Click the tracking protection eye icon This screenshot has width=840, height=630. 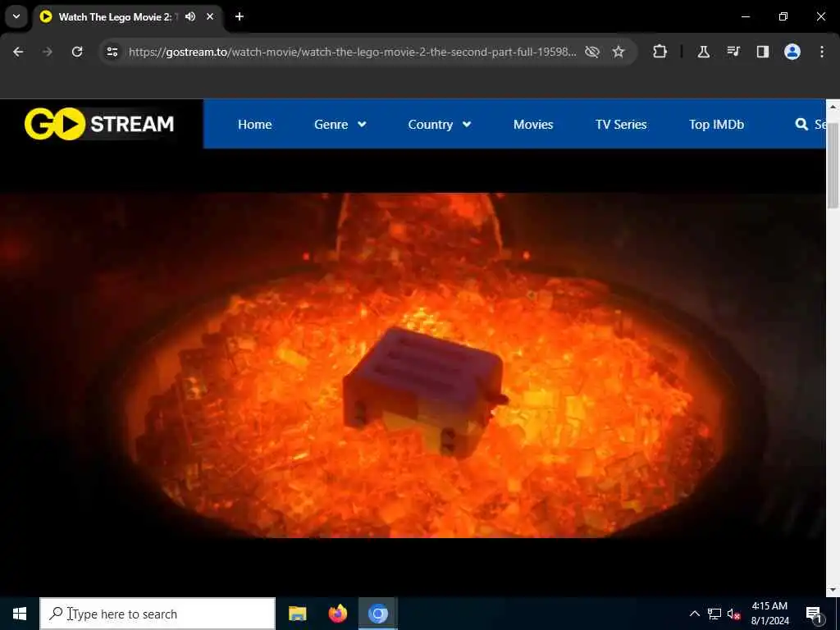click(x=592, y=52)
